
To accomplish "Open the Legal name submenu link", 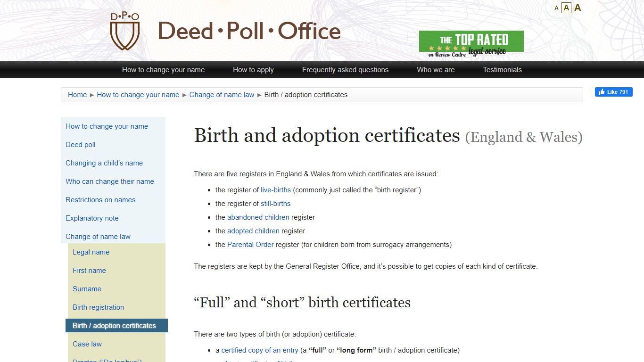I will (x=91, y=252).
